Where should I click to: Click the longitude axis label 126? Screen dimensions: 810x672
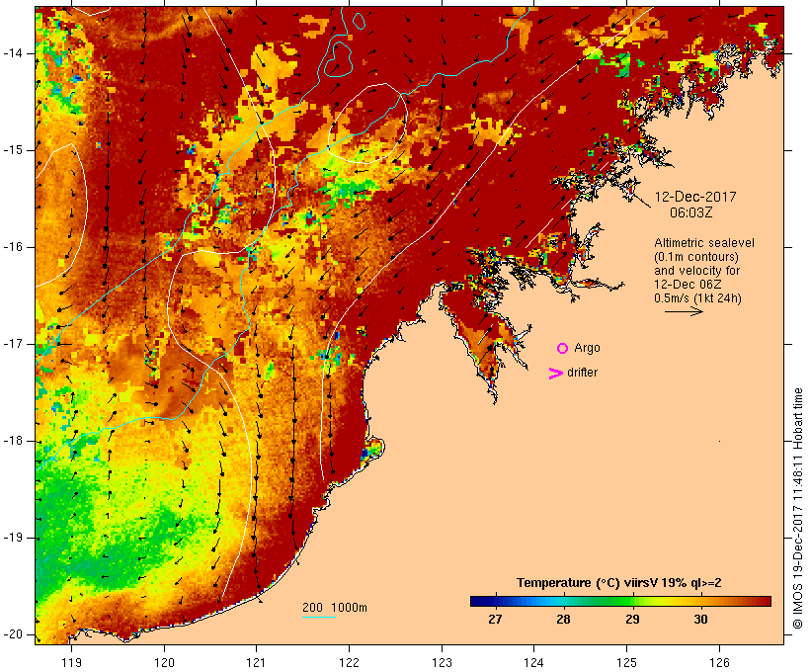(x=719, y=662)
